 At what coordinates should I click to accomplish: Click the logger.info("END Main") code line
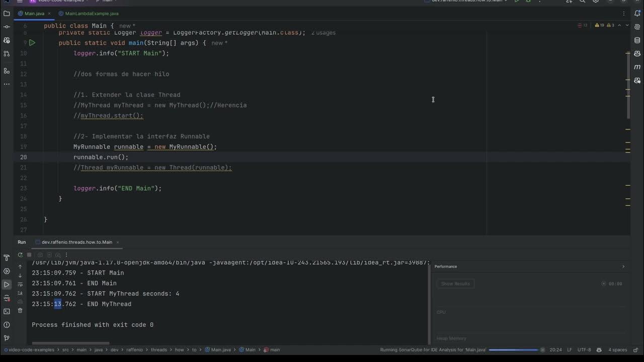[x=118, y=188]
